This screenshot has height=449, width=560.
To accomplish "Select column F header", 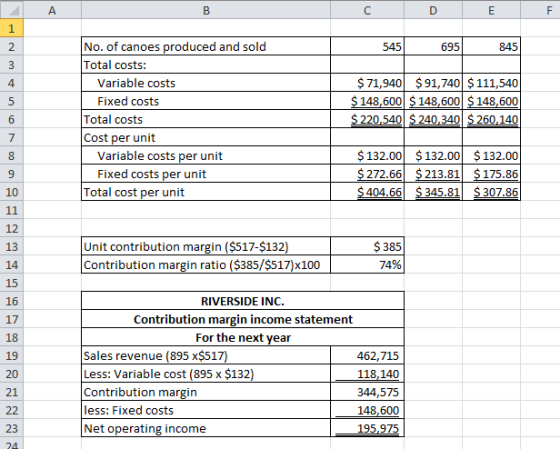I will point(540,10).
